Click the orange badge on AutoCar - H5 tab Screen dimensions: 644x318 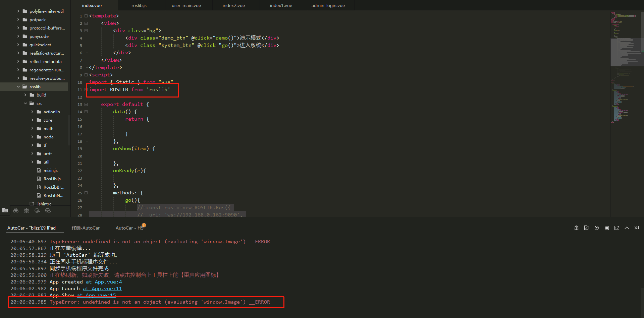click(x=144, y=225)
